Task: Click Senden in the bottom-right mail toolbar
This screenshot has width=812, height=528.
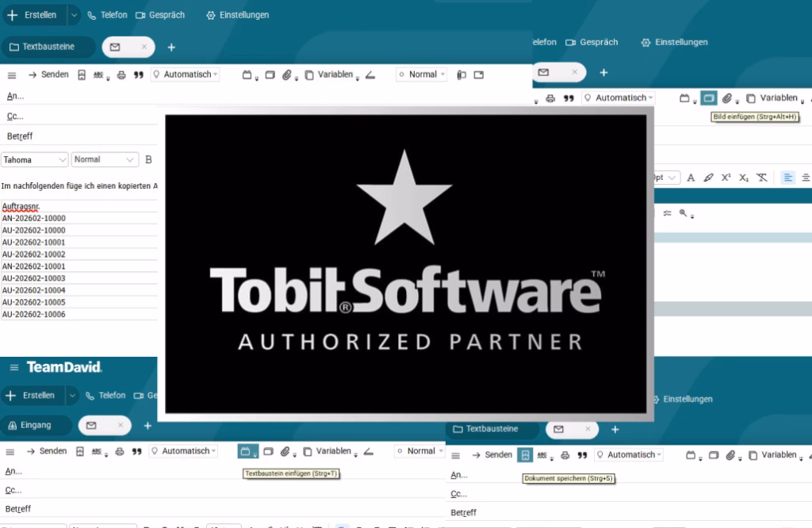Action: [492, 455]
